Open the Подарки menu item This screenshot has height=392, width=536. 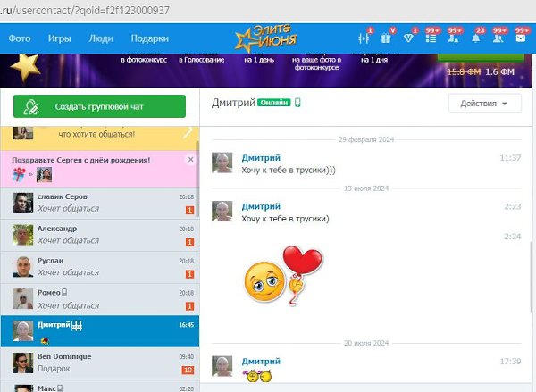pos(149,38)
